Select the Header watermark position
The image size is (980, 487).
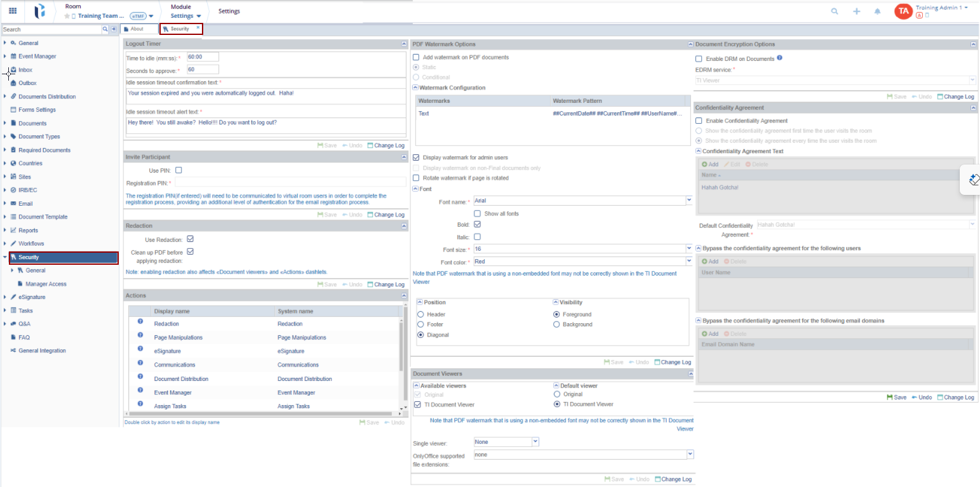click(x=420, y=314)
